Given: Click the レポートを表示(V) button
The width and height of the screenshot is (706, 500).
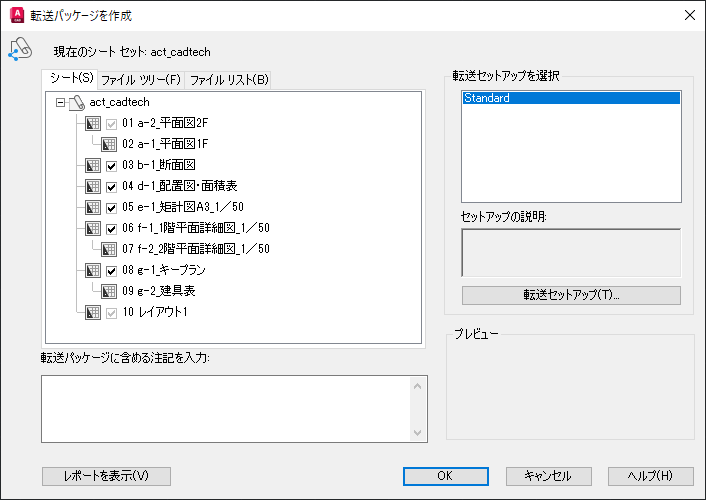Looking at the screenshot, I should pyautogui.click(x=106, y=476).
